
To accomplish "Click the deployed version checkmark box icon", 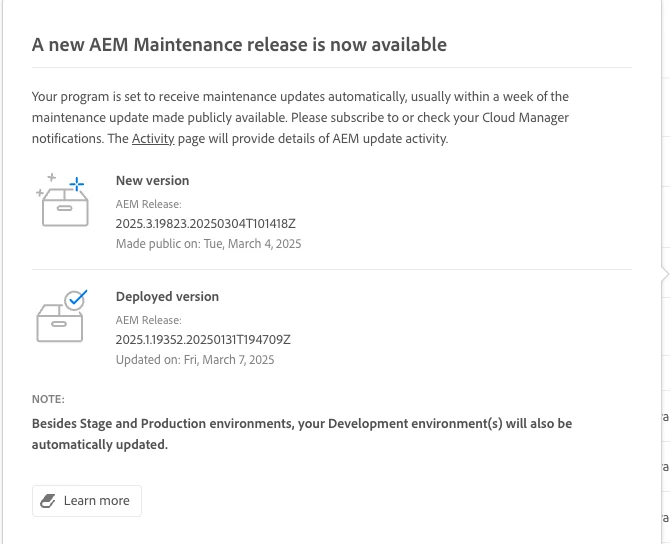I will coord(62,316).
